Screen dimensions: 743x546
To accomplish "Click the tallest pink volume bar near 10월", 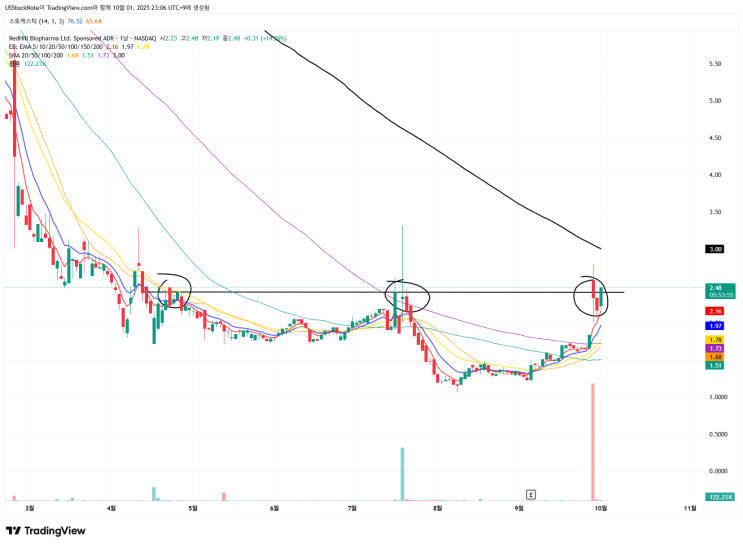I will click(x=593, y=442).
